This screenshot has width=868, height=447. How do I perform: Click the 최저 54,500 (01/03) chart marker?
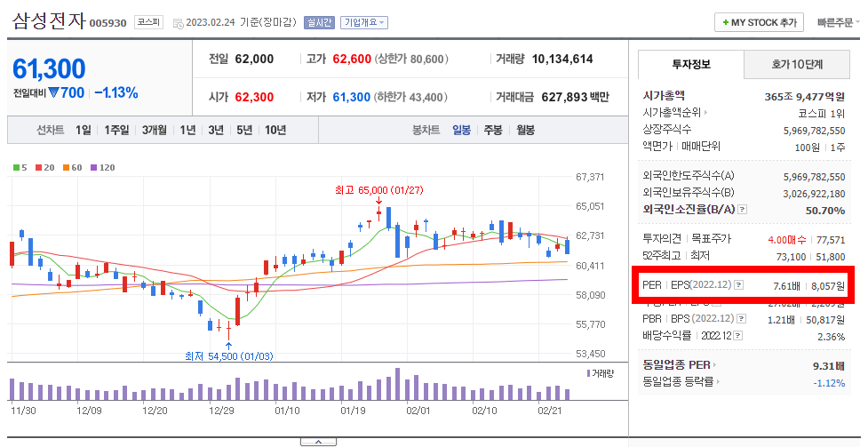click(229, 356)
